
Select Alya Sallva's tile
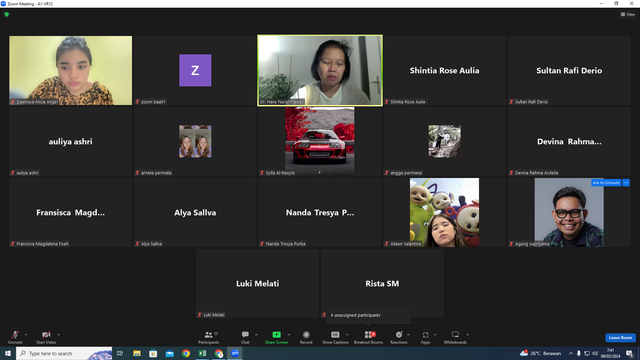tap(195, 212)
